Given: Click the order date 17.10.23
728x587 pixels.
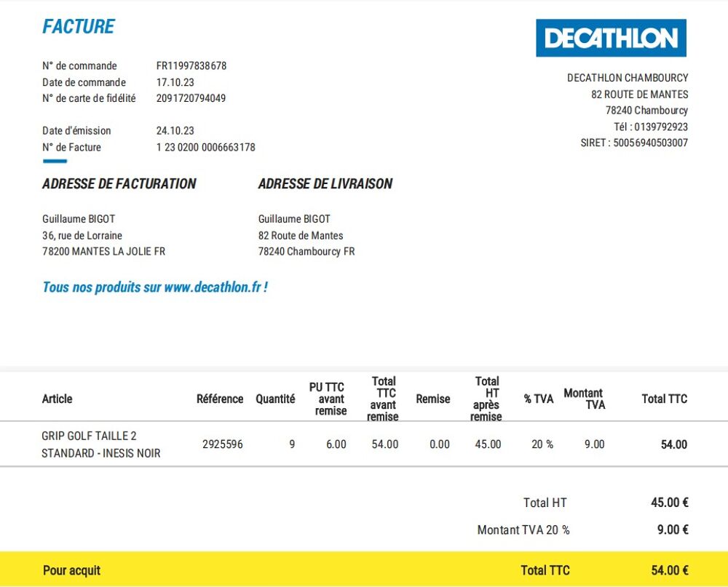Looking at the screenshot, I should pyautogui.click(x=175, y=83).
